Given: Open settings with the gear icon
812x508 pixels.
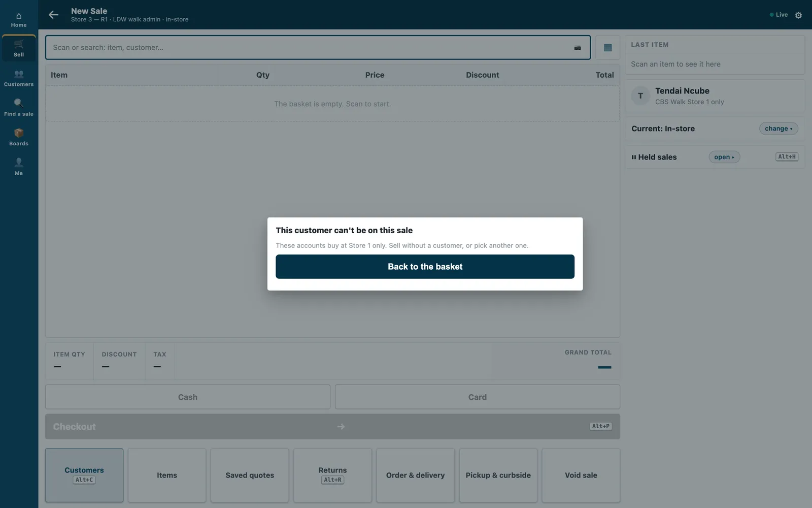Looking at the screenshot, I should coord(798,15).
